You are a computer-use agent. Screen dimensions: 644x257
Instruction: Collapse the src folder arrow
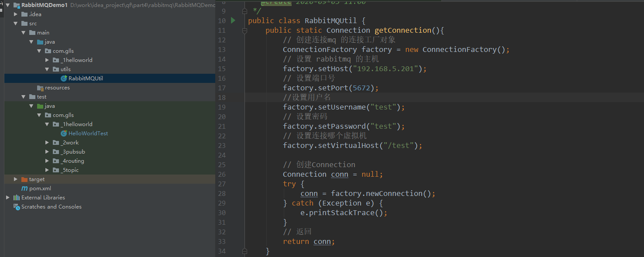click(x=16, y=24)
